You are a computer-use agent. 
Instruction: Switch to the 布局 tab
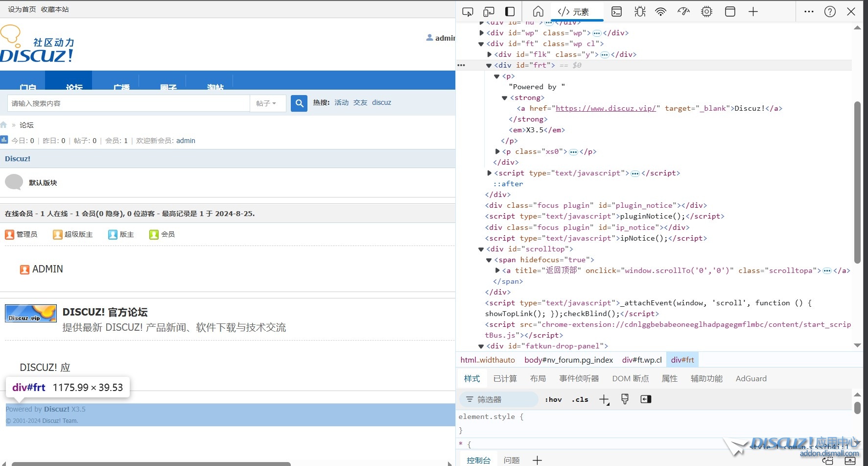[x=538, y=379]
